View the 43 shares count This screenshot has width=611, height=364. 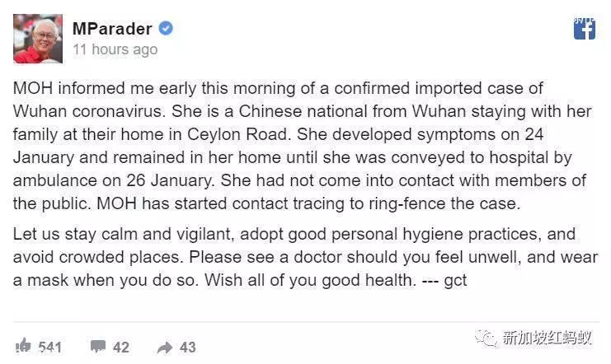pyautogui.click(x=187, y=347)
